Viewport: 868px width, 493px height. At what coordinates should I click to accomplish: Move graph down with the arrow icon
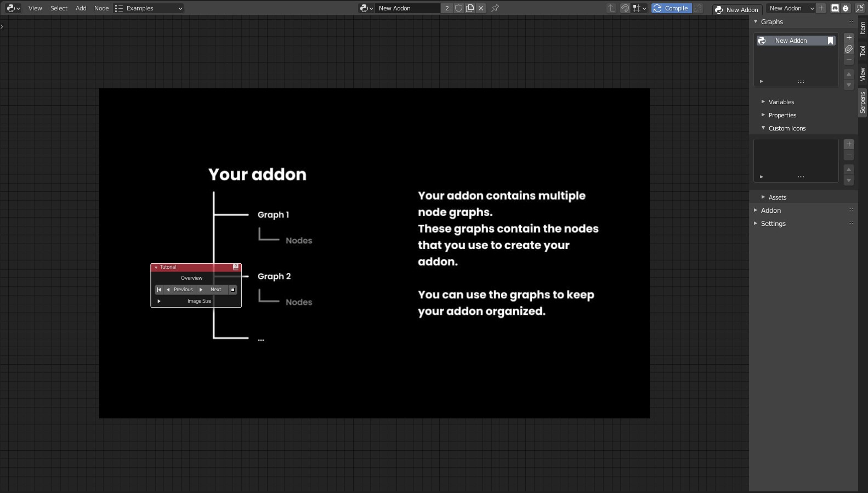pos(849,85)
